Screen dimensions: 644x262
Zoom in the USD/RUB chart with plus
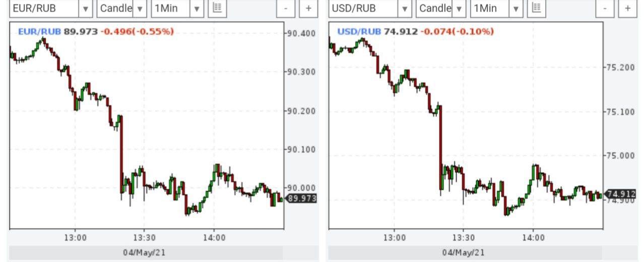pos(627,9)
